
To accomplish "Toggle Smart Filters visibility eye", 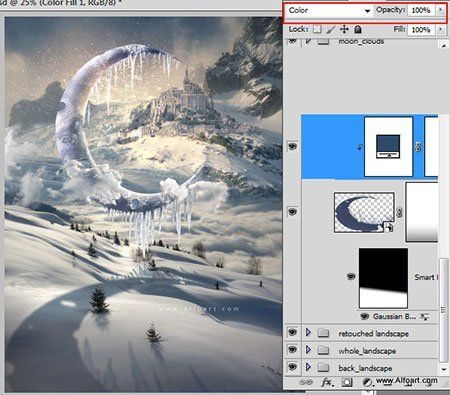I will (x=351, y=276).
